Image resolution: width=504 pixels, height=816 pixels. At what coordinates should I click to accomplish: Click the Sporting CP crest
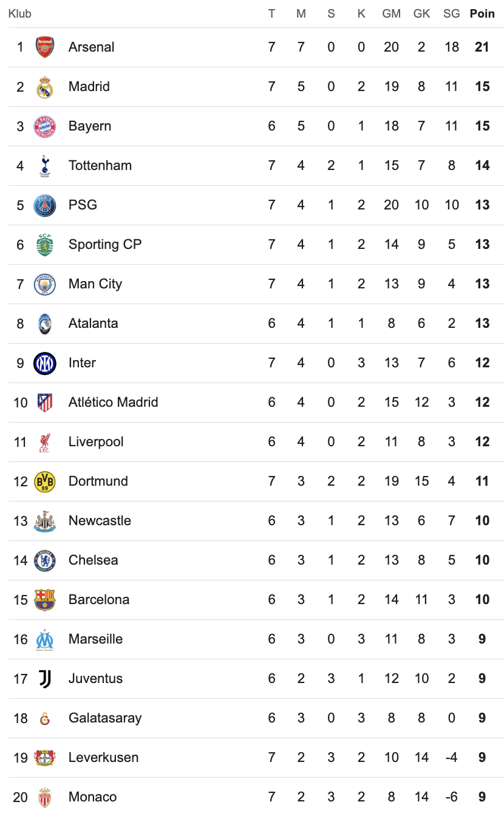coord(45,245)
